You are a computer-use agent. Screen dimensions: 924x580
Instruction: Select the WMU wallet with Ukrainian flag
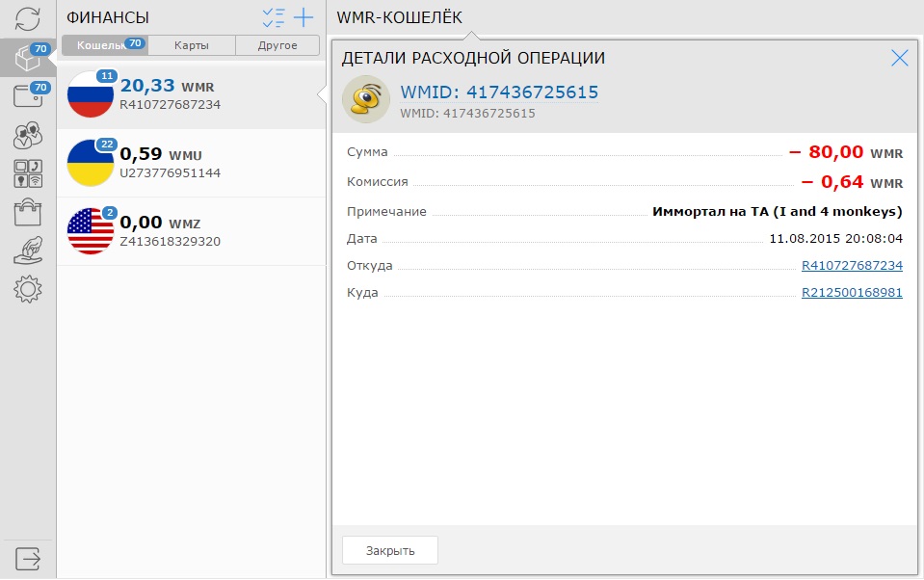191,164
